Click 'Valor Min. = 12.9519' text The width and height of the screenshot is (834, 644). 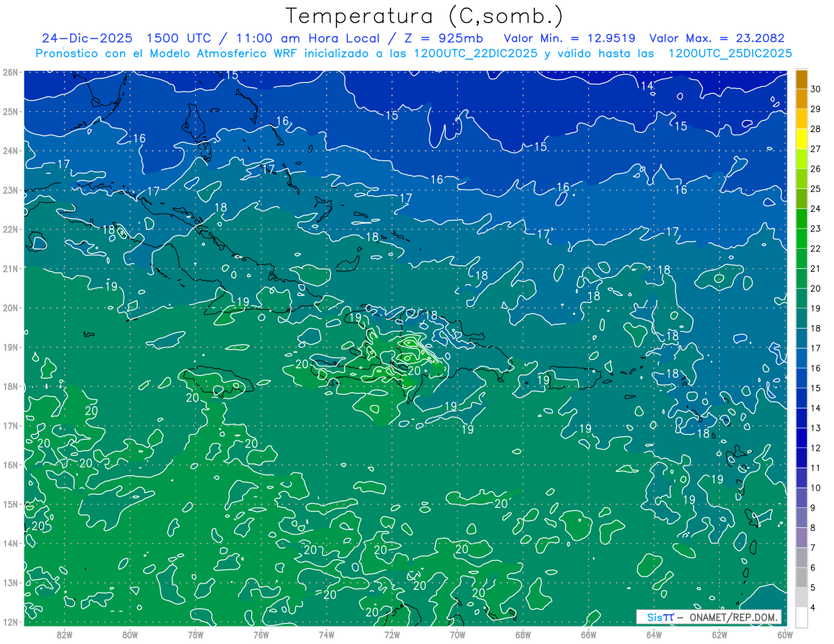(570, 38)
